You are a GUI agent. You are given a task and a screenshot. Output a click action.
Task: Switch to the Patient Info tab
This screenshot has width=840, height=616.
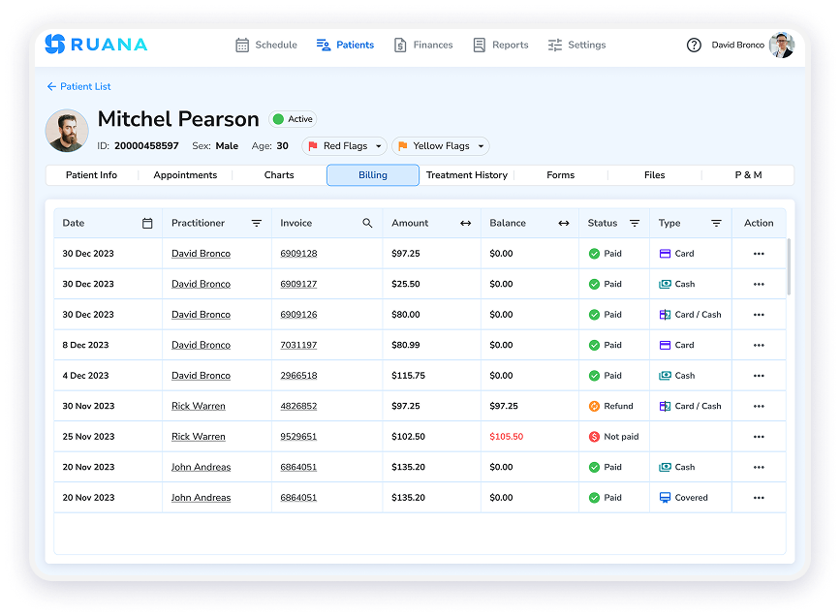pyautogui.click(x=92, y=175)
